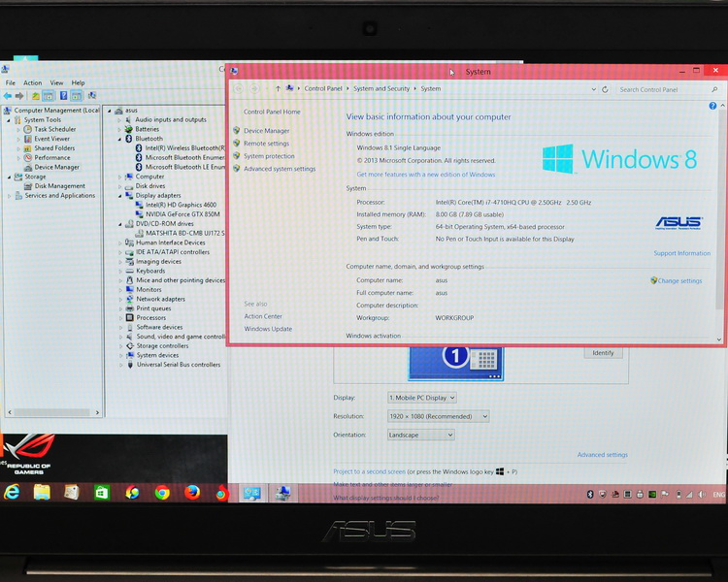Screen dimensions: 728x582
Task: Open the Resolution dropdown
Action: click(x=439, y=416)
